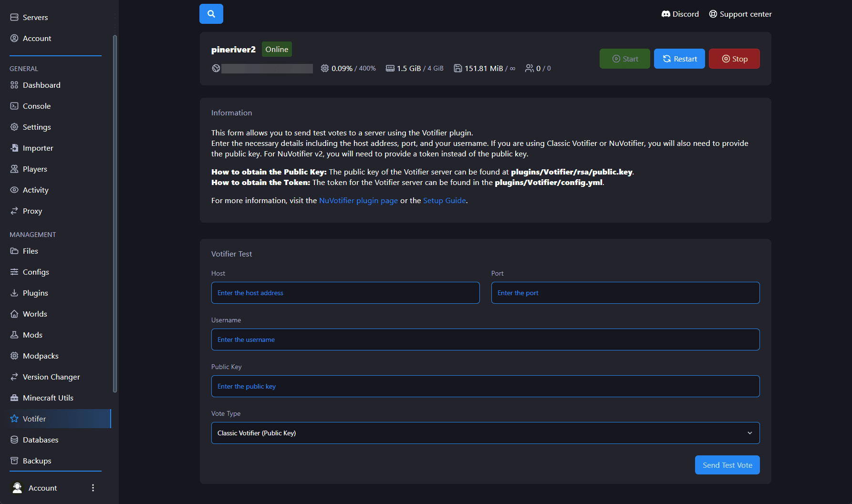852x504 pixels.
Task: Click the Account user-circle icon at top
Action: [x=14, y=38]
